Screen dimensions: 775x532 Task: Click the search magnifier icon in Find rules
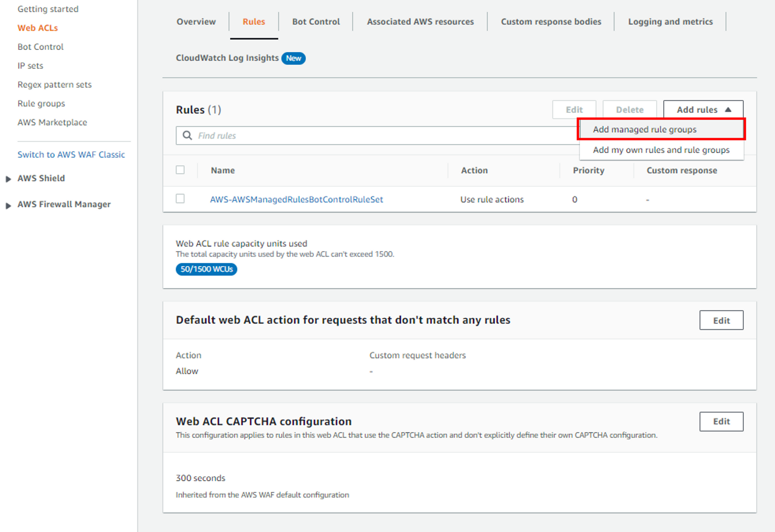click(x=187, y=136)
